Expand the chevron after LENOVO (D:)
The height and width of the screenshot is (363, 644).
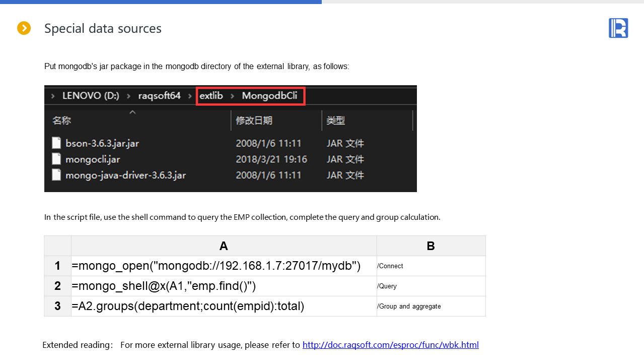pyautogui.click(x=128, y=96)
